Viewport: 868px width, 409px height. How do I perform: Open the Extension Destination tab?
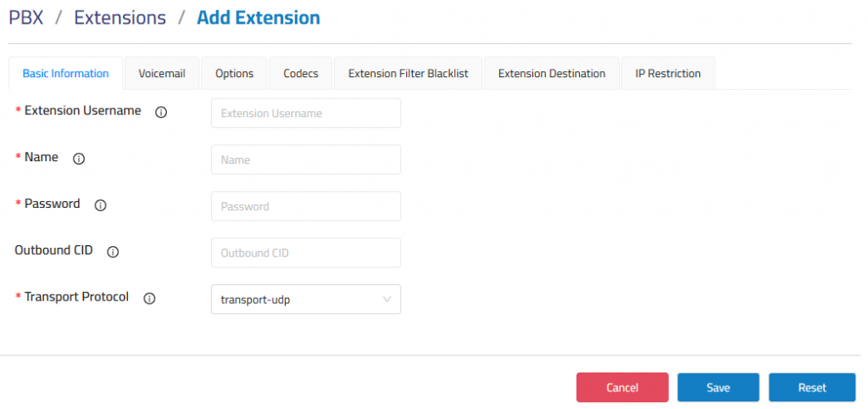pyautogui.click(x=551, y=73)
